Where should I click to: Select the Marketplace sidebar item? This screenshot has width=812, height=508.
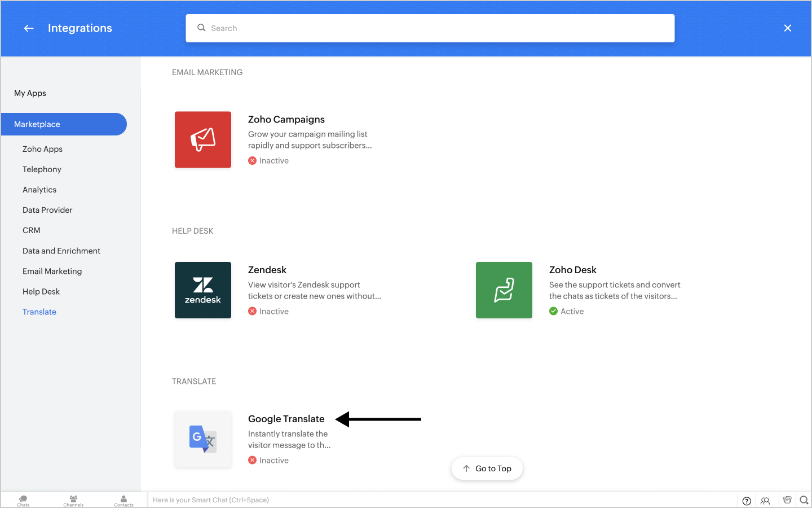click(x=64, y=124)
